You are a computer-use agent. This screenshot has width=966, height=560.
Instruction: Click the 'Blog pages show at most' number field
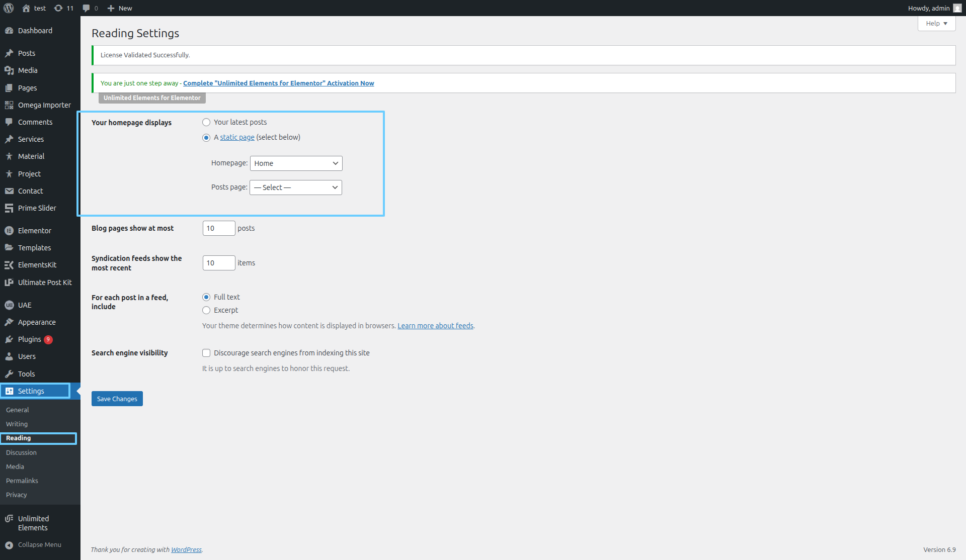click(218, 228)
